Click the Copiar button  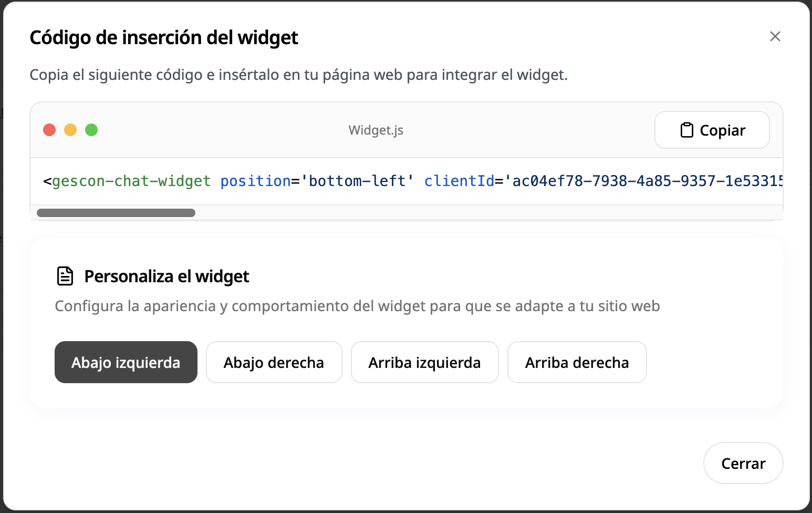tap(712, 130)
